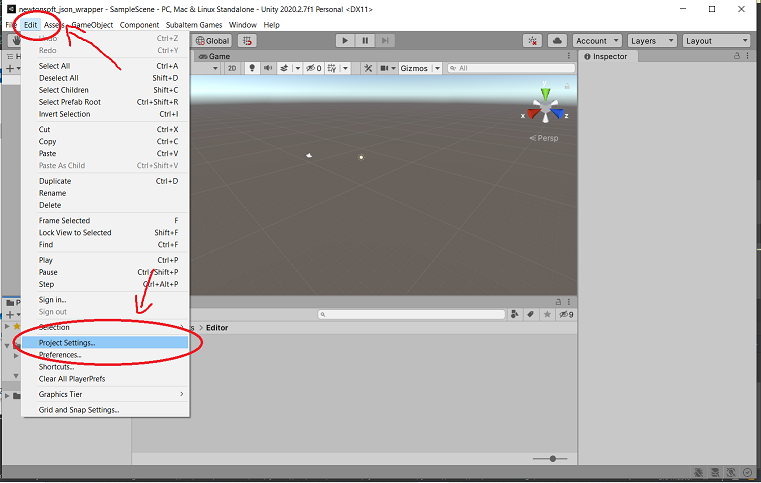
Task: Click the blue Z axis cone on gizmo
Action: coord(557,114)
